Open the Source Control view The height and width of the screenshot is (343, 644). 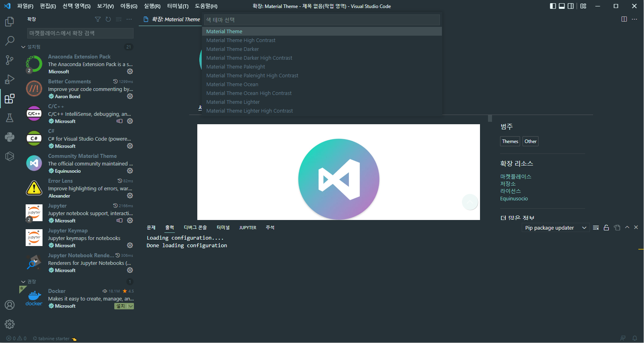(10, 60)
